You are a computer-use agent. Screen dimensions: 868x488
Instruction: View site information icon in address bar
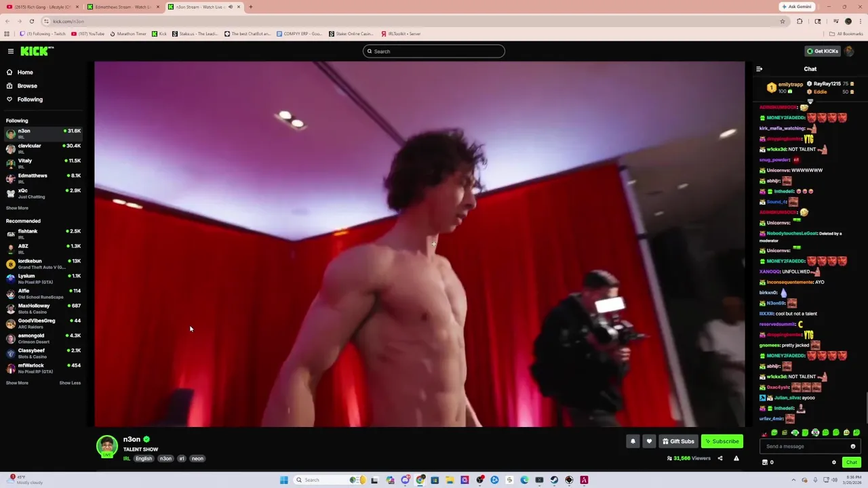[x=46, y=21]
